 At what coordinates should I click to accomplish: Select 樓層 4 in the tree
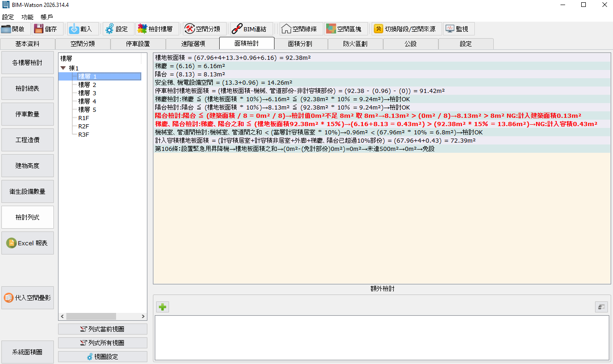[87, 101]
